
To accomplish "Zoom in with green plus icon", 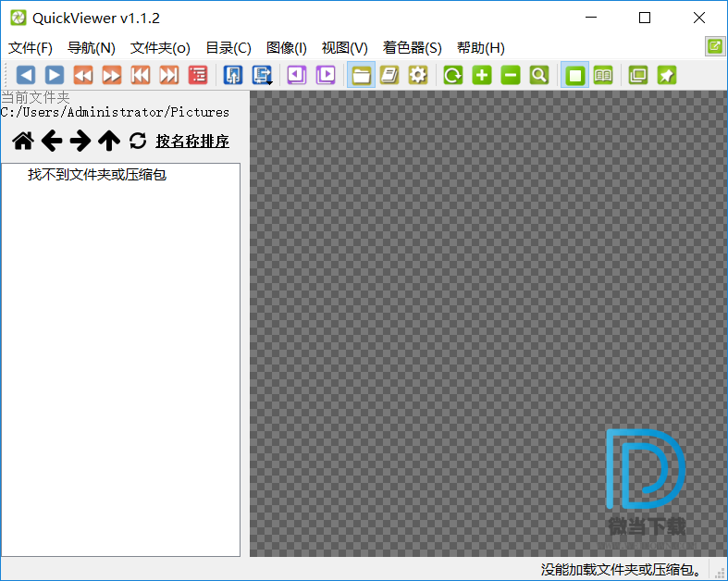I will (482, 75).
